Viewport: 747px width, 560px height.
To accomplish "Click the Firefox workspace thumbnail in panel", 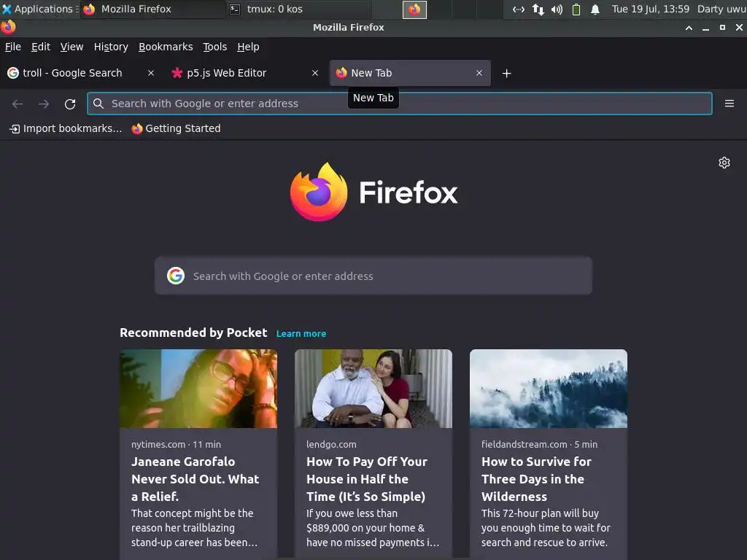I will [414, 9].
